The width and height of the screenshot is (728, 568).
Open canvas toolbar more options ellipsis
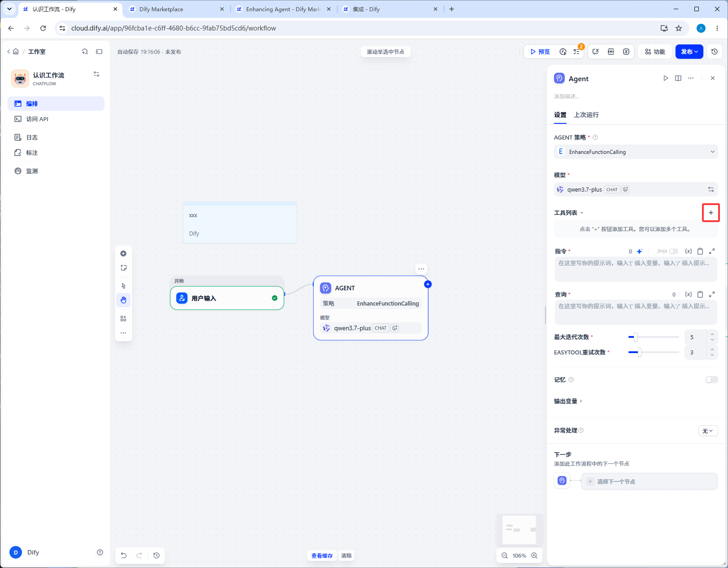(x=123, y=333)
